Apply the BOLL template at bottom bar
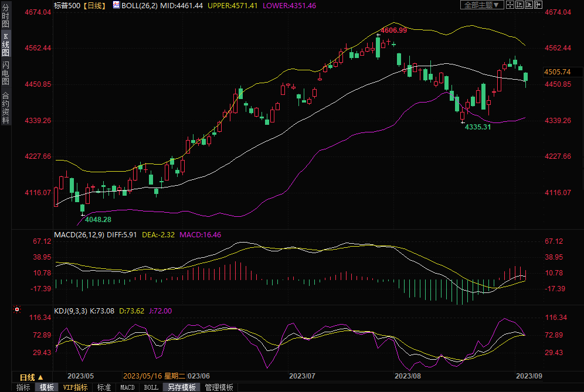 [x=151, y=387]
